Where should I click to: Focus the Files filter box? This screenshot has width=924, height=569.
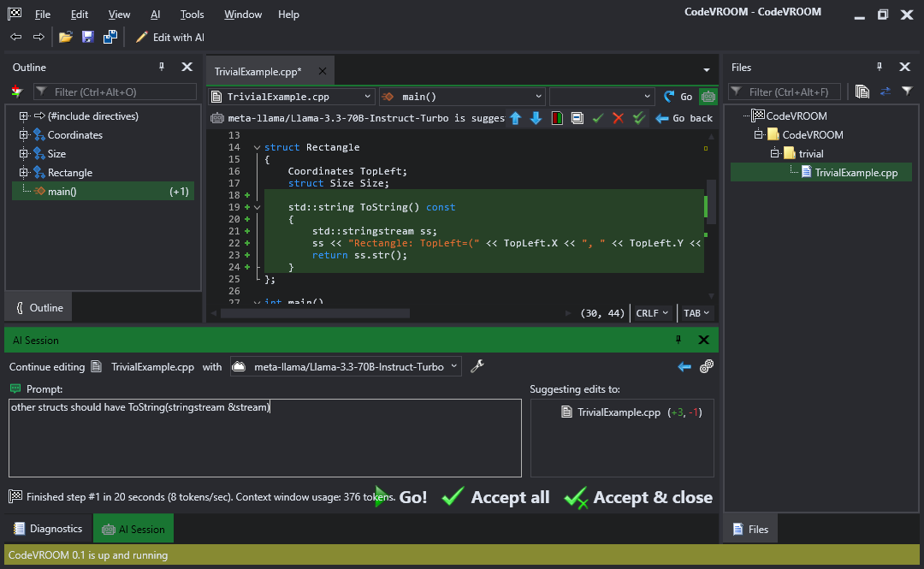tap(785, 92)
